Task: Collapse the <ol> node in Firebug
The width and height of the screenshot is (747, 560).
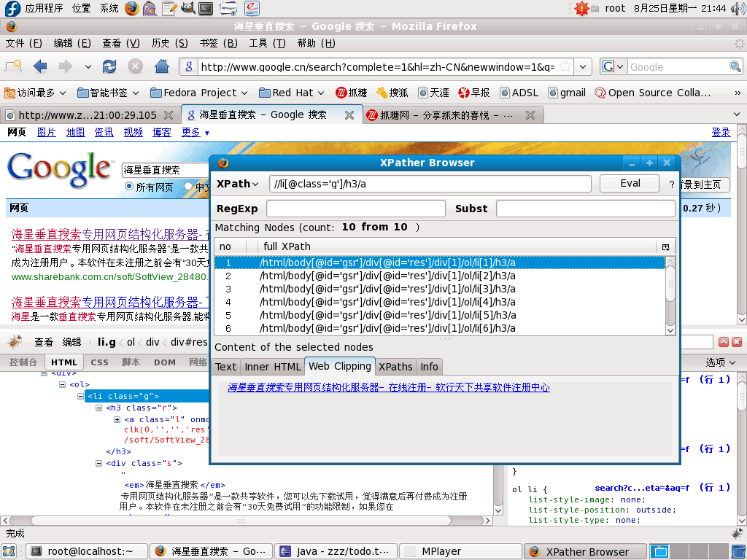Action: 63,384
